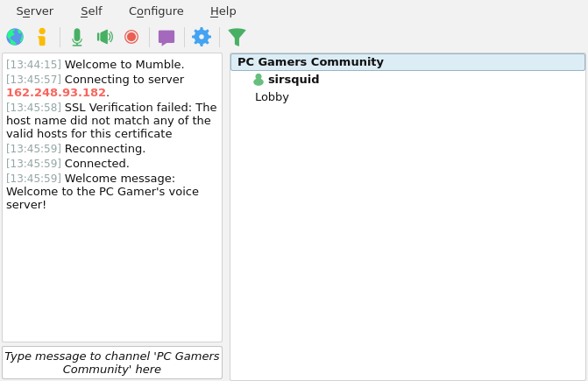Screen dimensions: 588x381
Task: Select the PC Gamers Community root channel
Action: pos(407,62)
